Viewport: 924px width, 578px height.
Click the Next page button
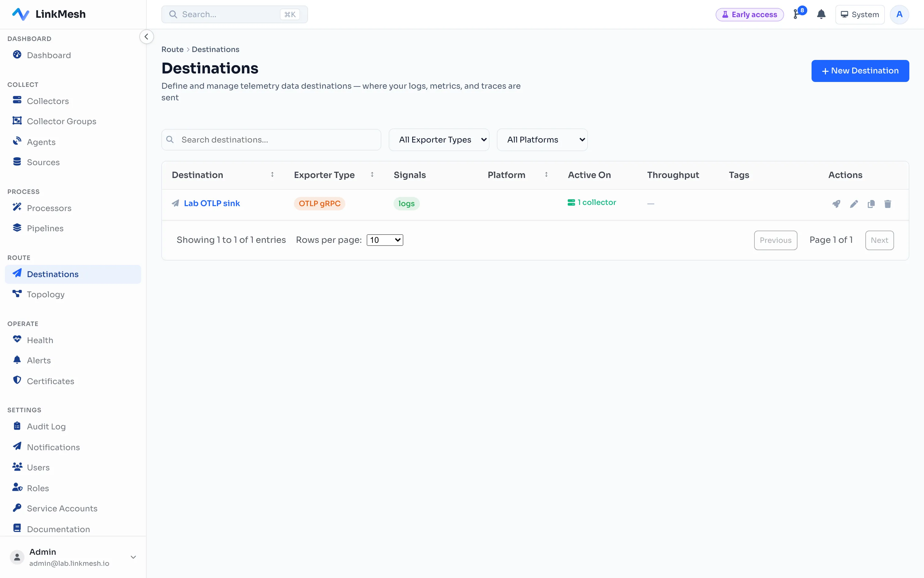point(879,240)
